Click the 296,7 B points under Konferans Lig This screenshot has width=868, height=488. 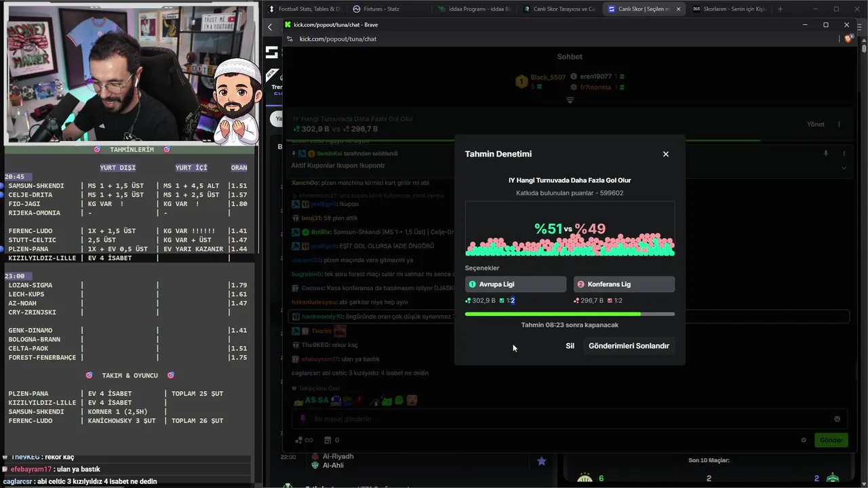coord(589,300)
